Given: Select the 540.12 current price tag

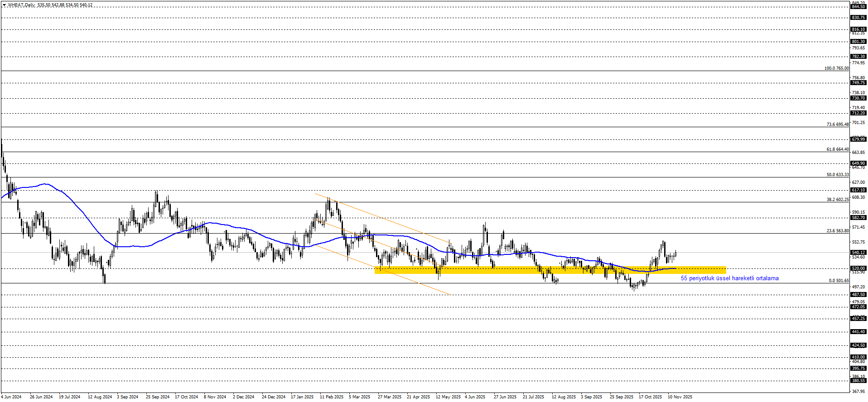Looking at the screenshot, I should point(858,253).
